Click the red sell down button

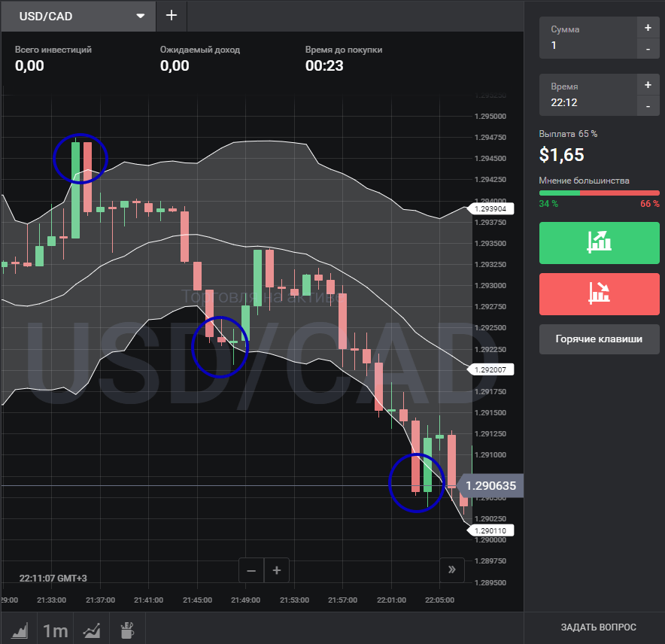coord(599,294)
